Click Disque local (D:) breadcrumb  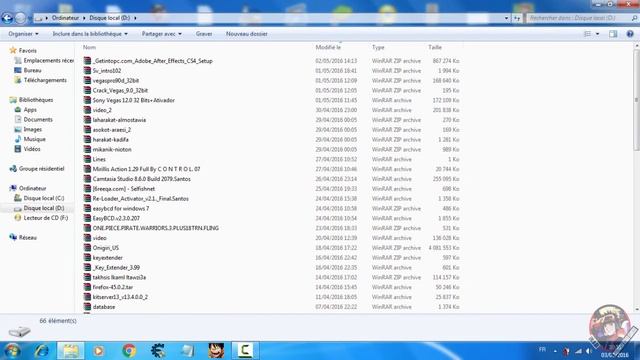(109, 18)
